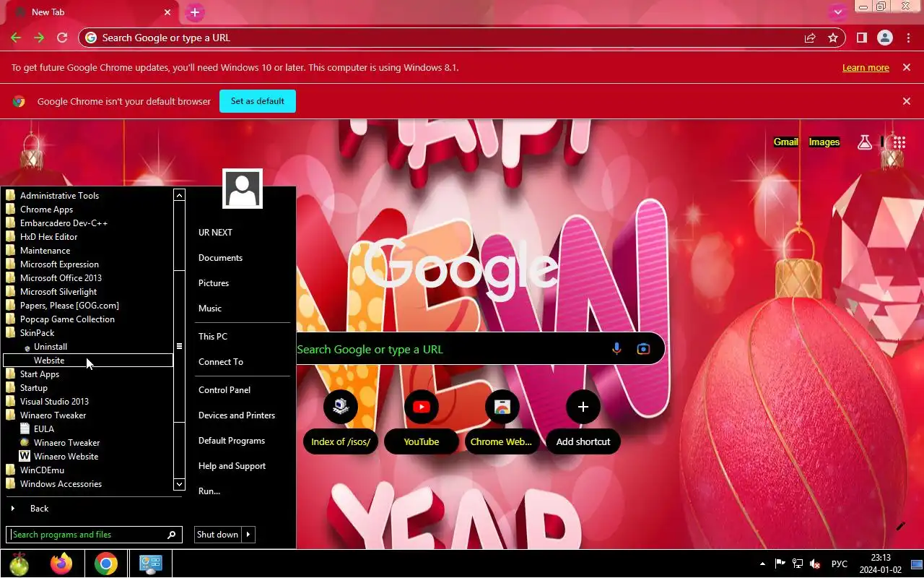Click the share page icon in address bar
924x578 pixels.
click(x=810, y=38)
